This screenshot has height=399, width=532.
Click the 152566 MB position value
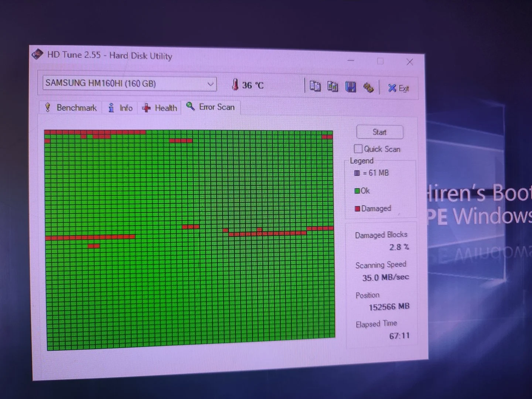[389, 307]
